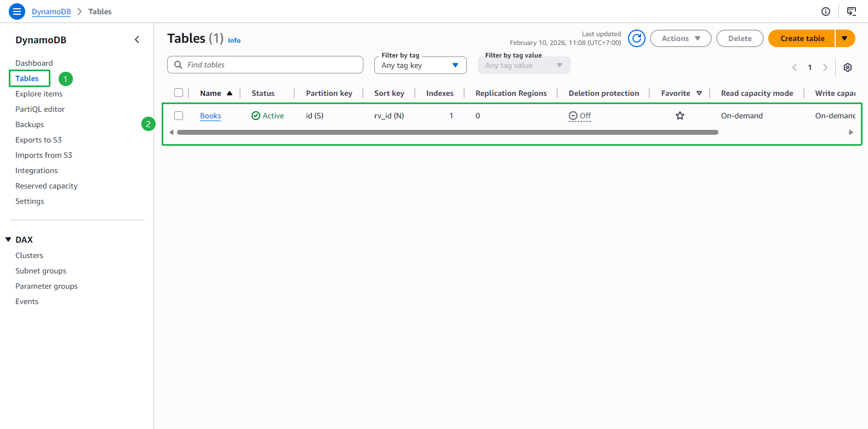Open Tables in sidebar
Image resolution: width=868 pixels, height=429 pixels.
tap(27, 78)
